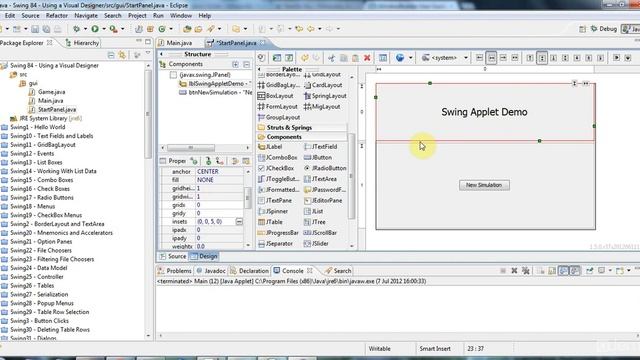Select CardLayout in the palette
Viewport: 640px width, 360px height.
click(323, 85)
